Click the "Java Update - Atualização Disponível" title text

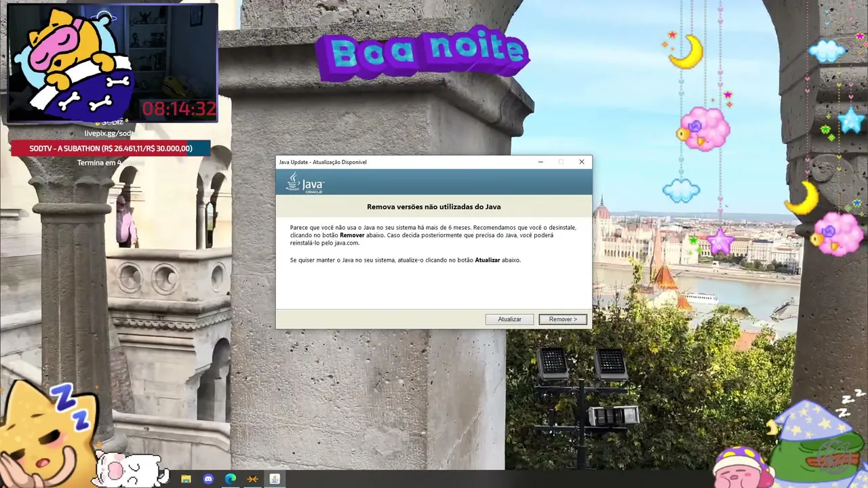click(323, 163)
